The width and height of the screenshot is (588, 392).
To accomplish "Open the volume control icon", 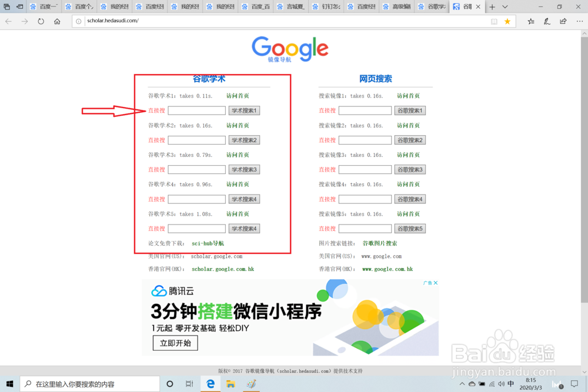I will coord(501,384).
